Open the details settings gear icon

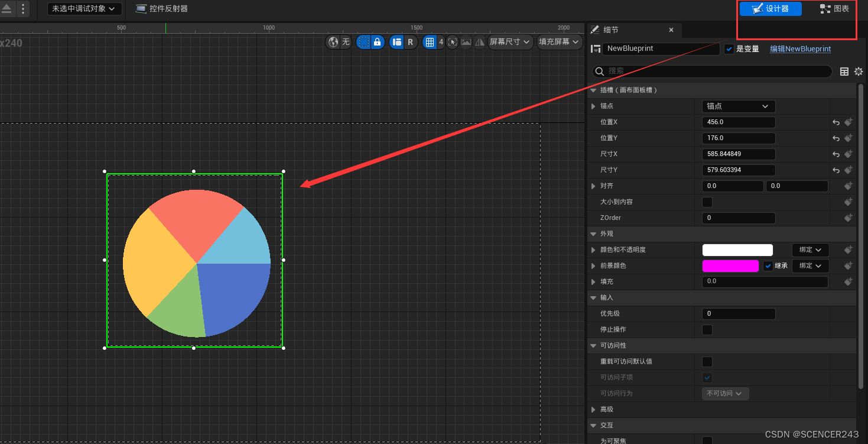coord(859,72)
